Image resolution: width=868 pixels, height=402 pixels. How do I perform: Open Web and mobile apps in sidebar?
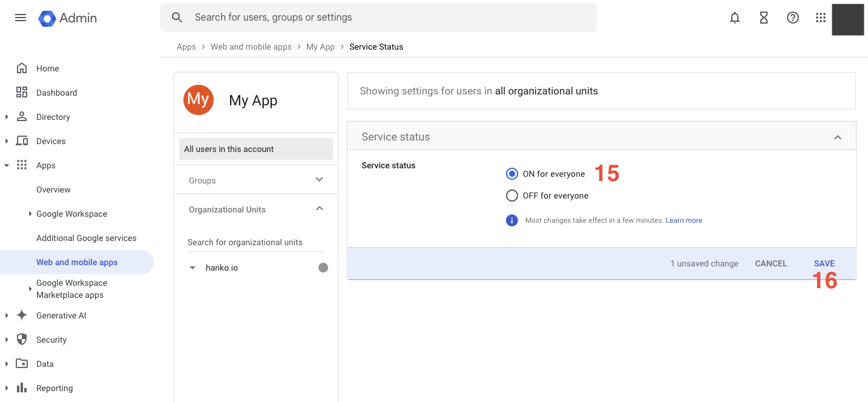tap(77, 262)
